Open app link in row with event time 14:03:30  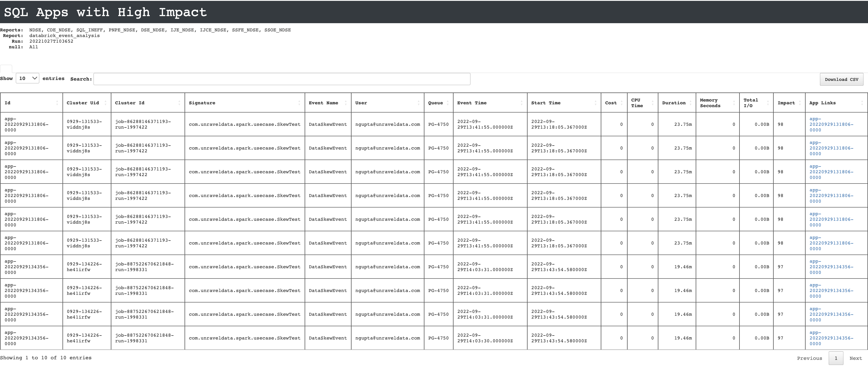pos(831,338)
